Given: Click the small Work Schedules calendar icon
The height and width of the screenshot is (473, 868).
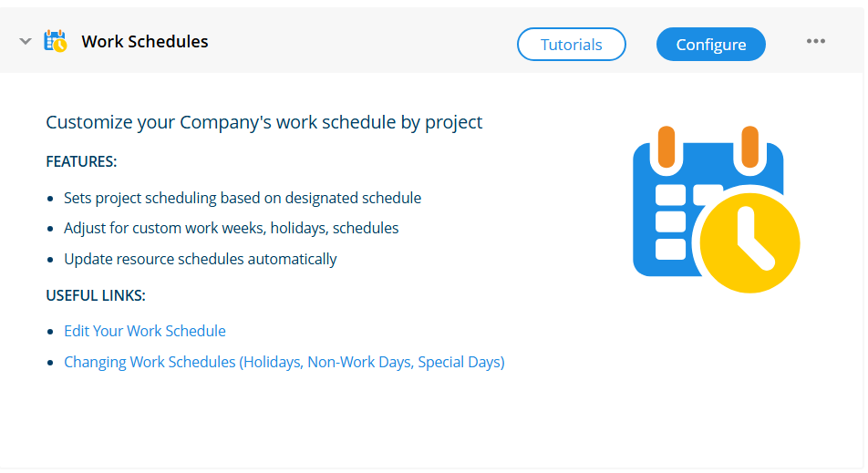Looking at the screenshot, I should [56, 42].
